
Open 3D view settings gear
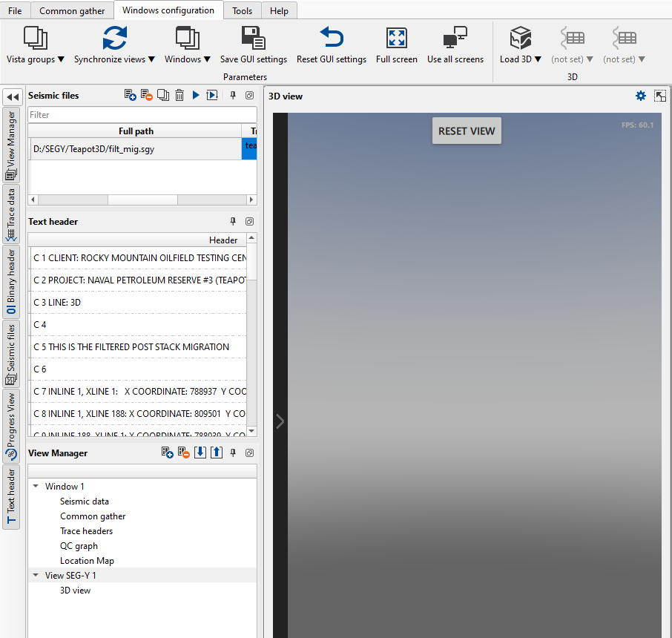(x=641, y=96)
